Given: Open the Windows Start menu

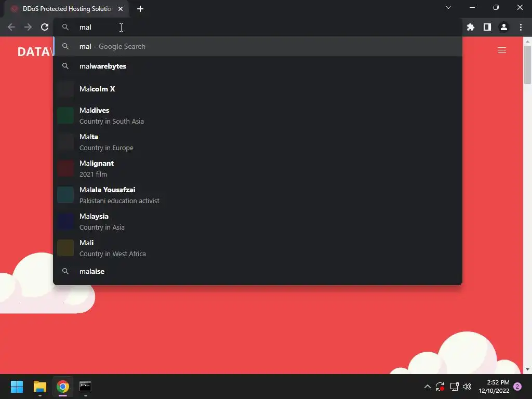Looking at the screenshot, I should [17, 387].
